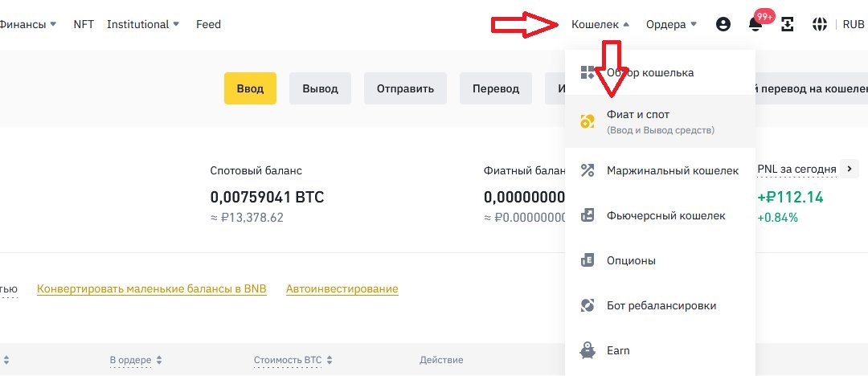Follow the Автоинвестирование link
The image size is (868, 376).
342,288
